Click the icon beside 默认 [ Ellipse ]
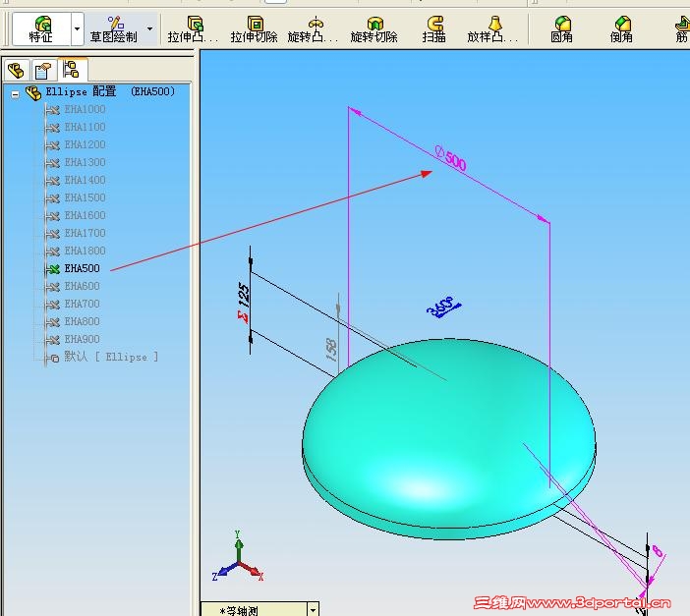The width and height of the screenshot is (690, 616). [54, 359]
